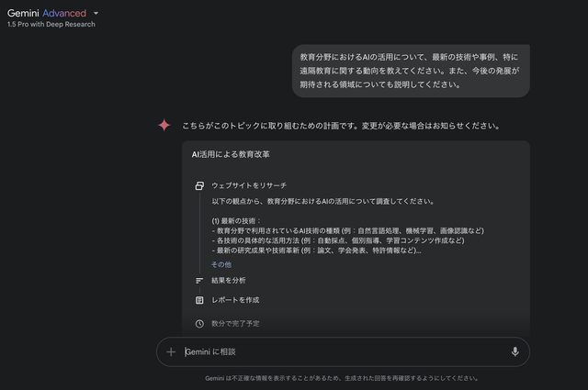Click the '1.5 Pro with Deep Research' subtitle
This screenshot has width=588, height=390.
(51, 25)
